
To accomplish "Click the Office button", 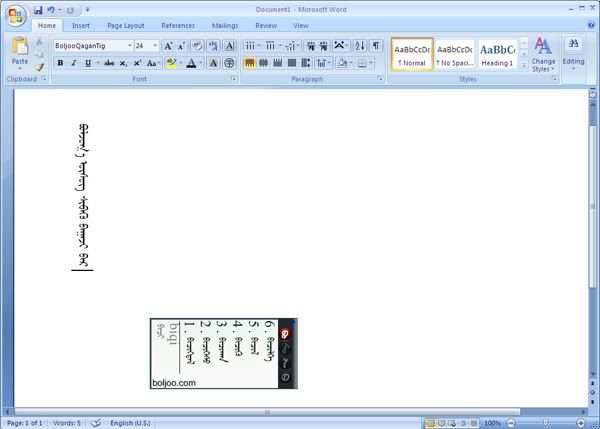I will pos(15,14).
